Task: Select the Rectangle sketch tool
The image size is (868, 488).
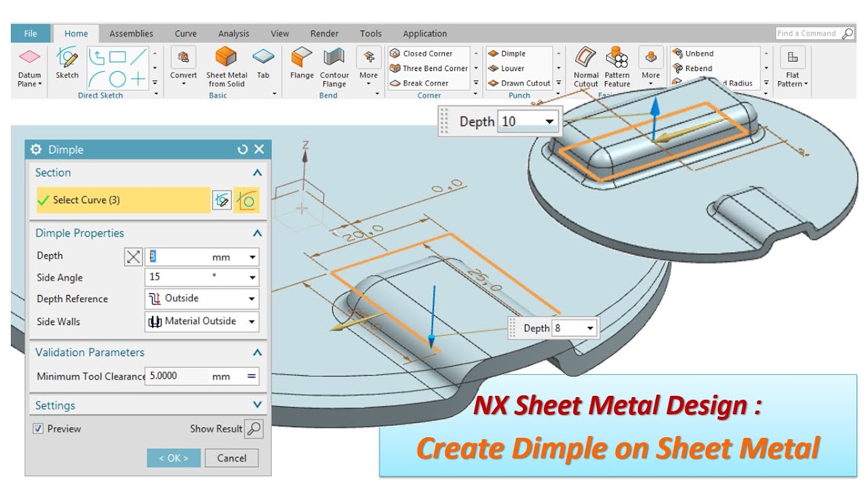Action: [x=118, y=57]
